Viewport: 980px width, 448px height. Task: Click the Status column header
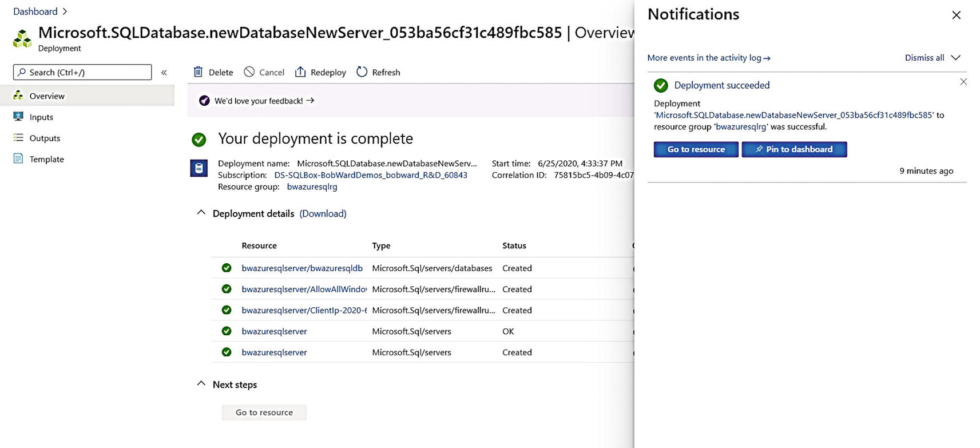[514, 245]
